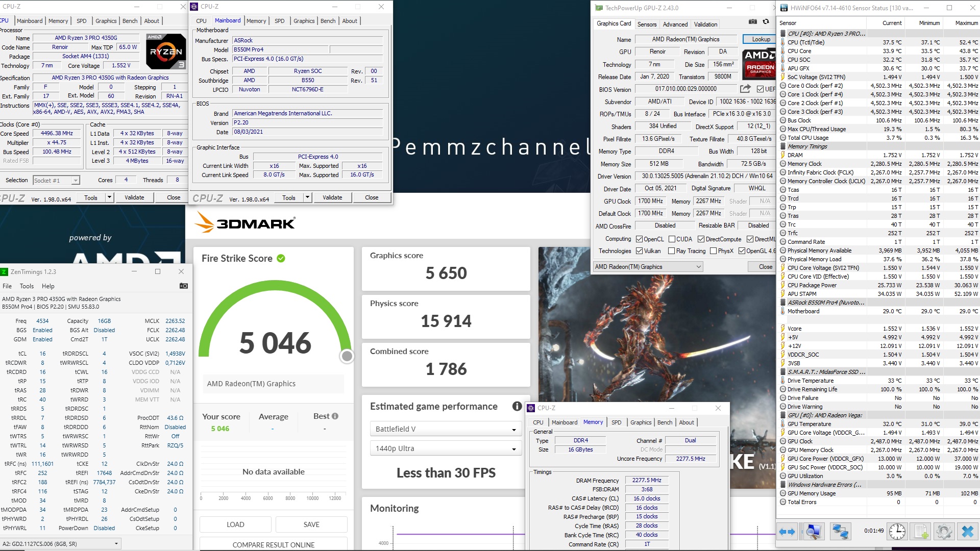Screen dimensions: 980x551
Task: Open Tools dropdown arrow in CPU-Z CPU window
Action: (109, 197)
